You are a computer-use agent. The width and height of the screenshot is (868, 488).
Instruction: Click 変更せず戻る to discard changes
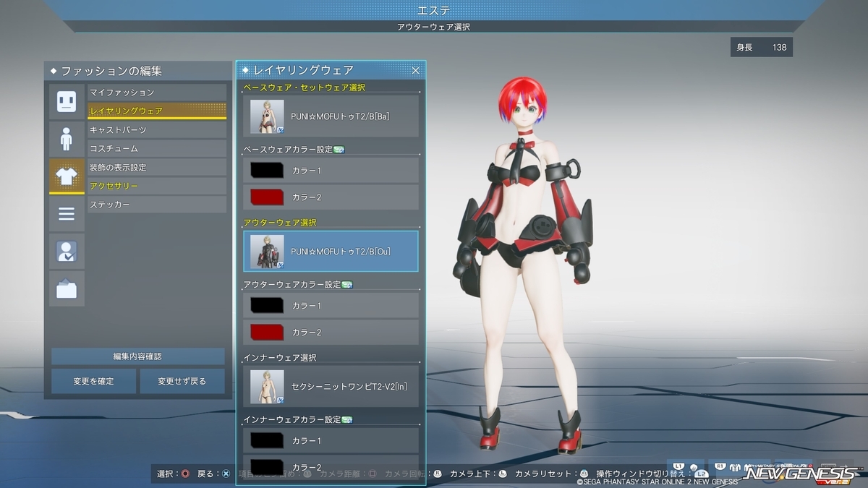tap(182, 381)
